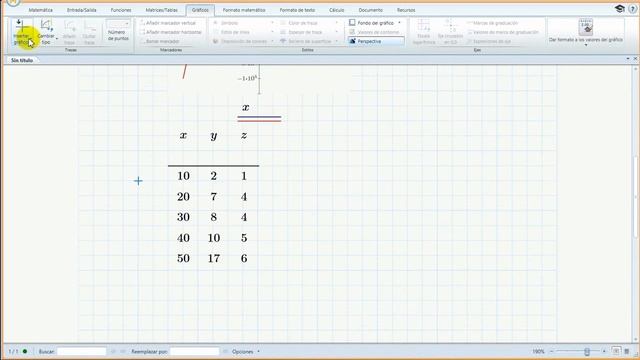The width and height of the screenshot is (640, 360).
Task: Switch to the Matrices/Tablas tab
Action: pos(162,10)
